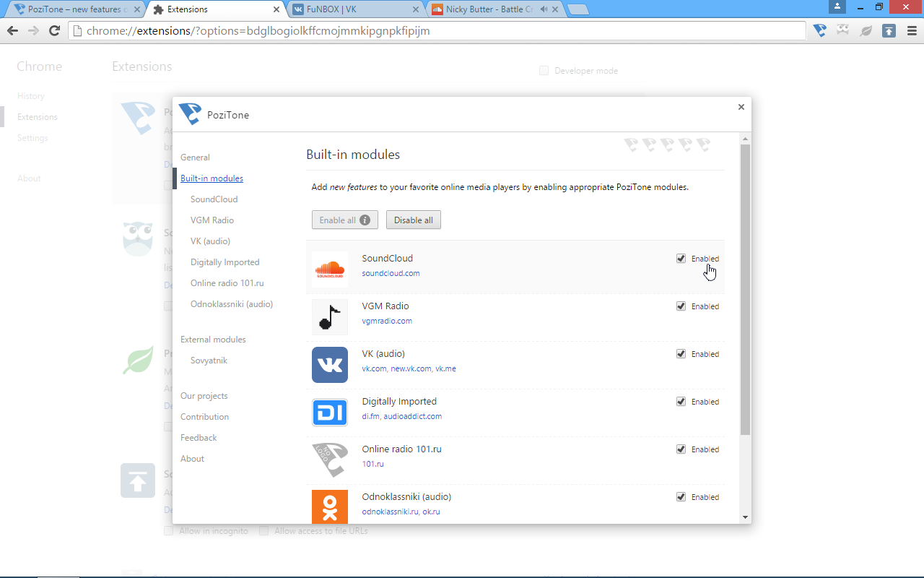Open the Chrome menu hamburger icon
The image size is (924, 578).
coord(910,30)
